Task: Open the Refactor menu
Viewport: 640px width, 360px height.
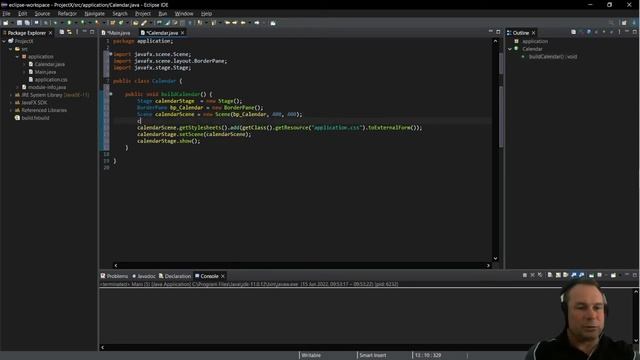Action: [x=67, y=13]
